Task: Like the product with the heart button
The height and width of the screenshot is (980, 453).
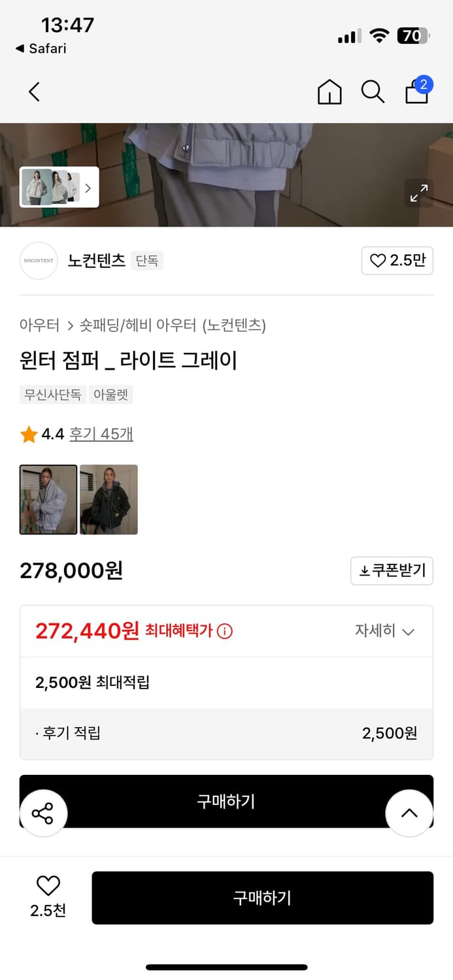Action: [397, 260]
